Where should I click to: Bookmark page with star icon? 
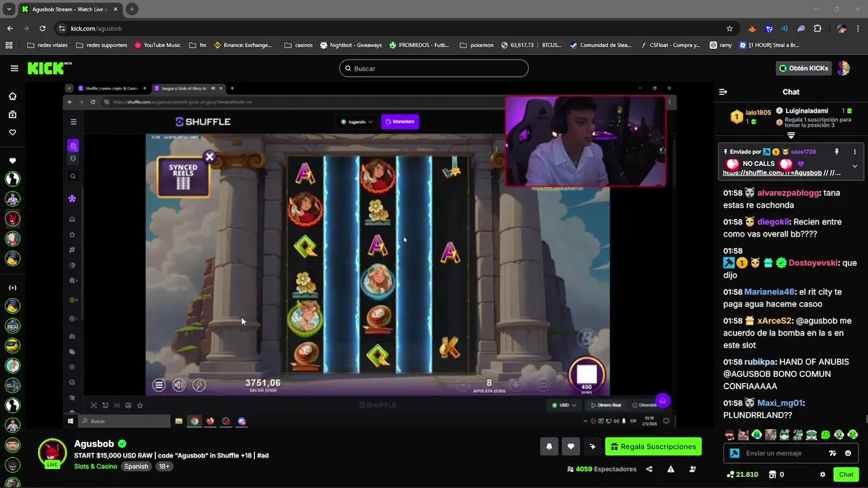[x=730, y=28]
